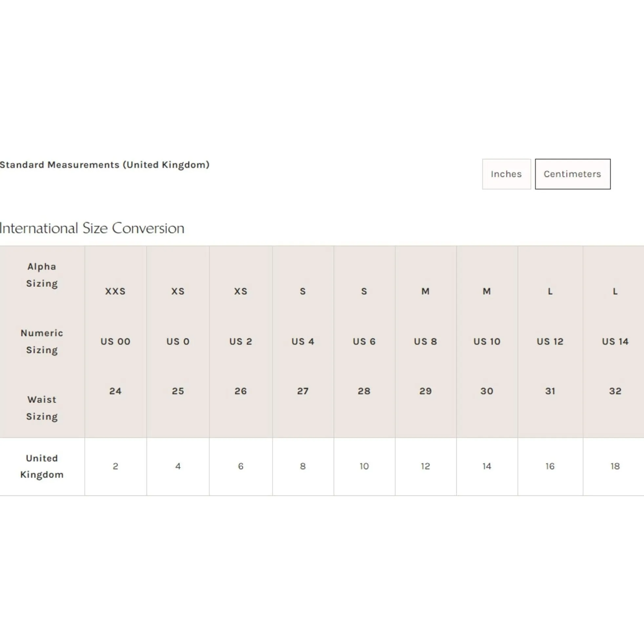This screenshot has height=644, width=644.
Task: Switch measurements to Inches
Action: point(506,174)
